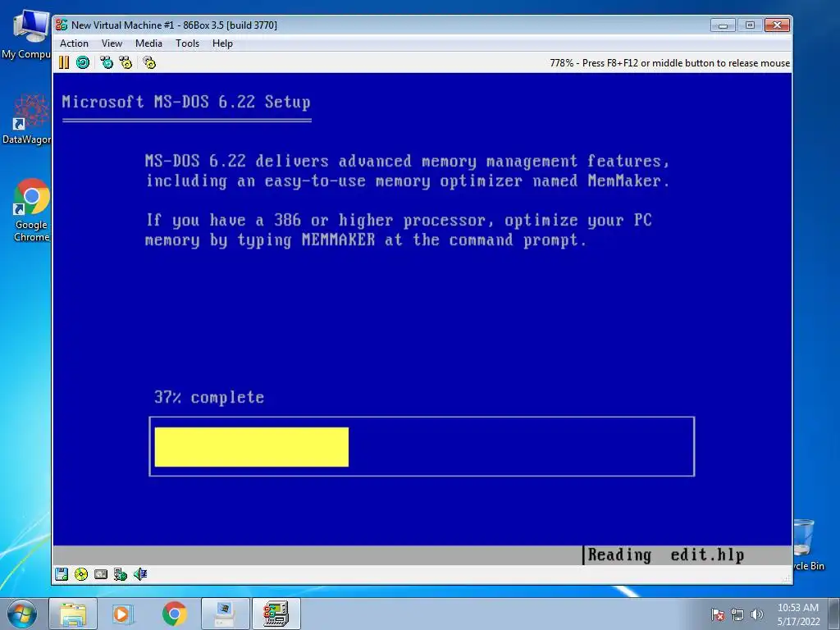Close the 86Box window
The image size is (840, 630).
777,25
